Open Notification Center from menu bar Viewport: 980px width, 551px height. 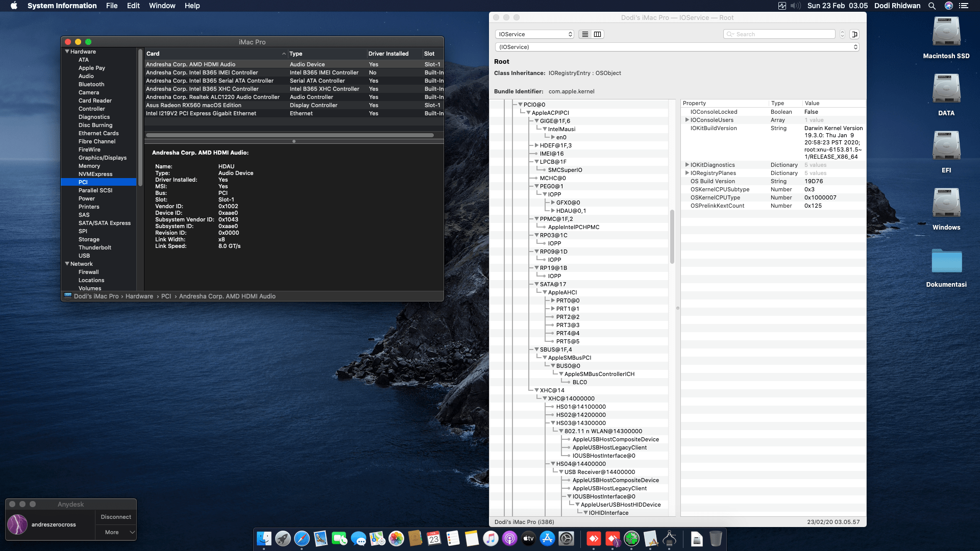[964, 6]
